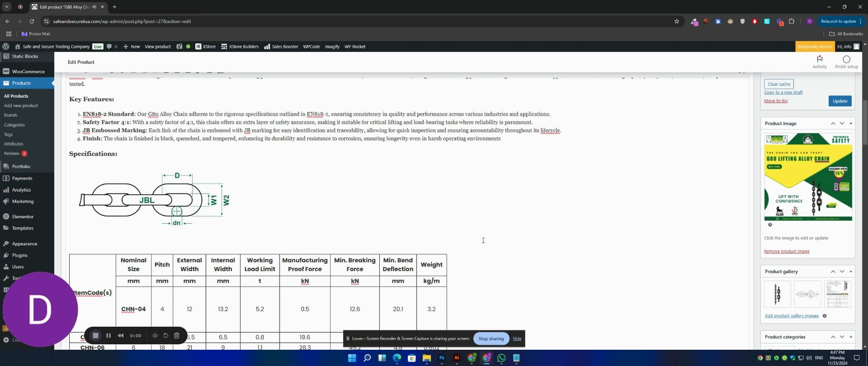This screenshot has width=868, height=366.
Task: Open Imagify in admin bar
Action: pyautogui.click(x=332, y=46)
